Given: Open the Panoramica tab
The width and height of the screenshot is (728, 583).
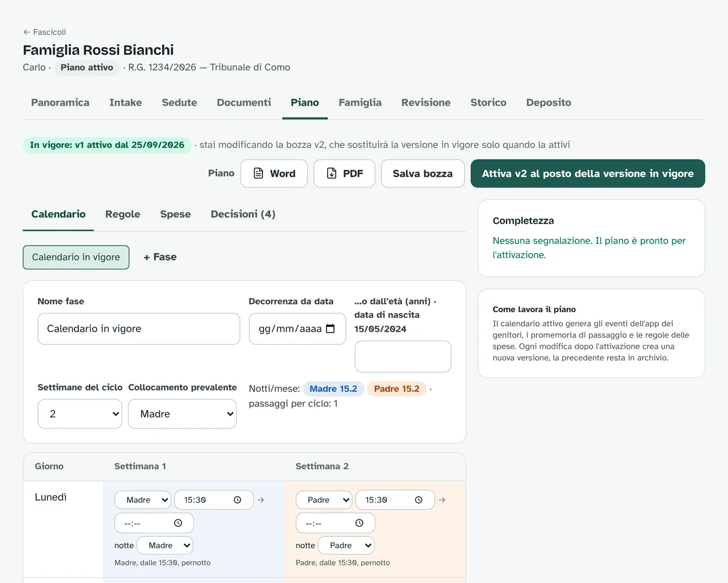Looking at the screenshot, I should click(x=60, y=102).
